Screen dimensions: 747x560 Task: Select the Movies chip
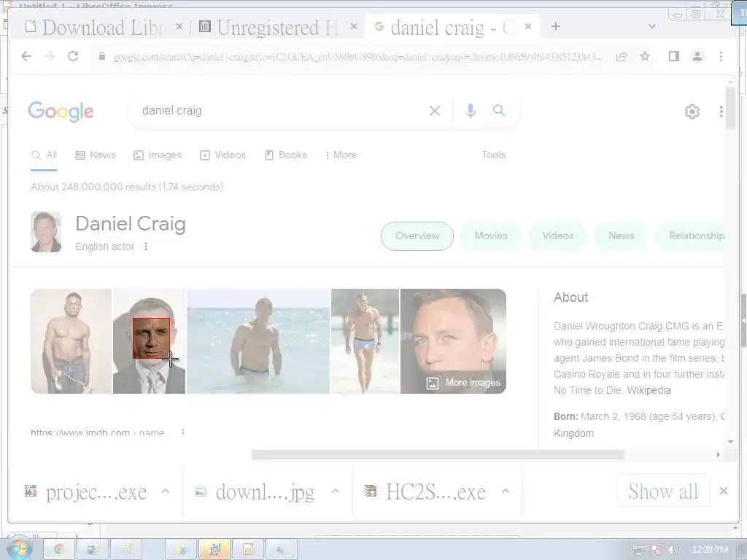click(x=491, y=236)
